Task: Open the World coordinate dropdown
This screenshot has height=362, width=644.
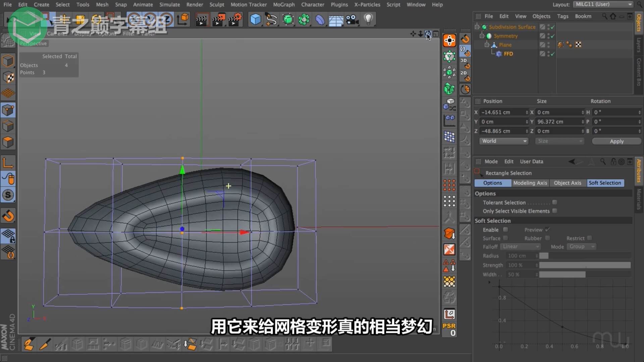Action: coord(503,141)
